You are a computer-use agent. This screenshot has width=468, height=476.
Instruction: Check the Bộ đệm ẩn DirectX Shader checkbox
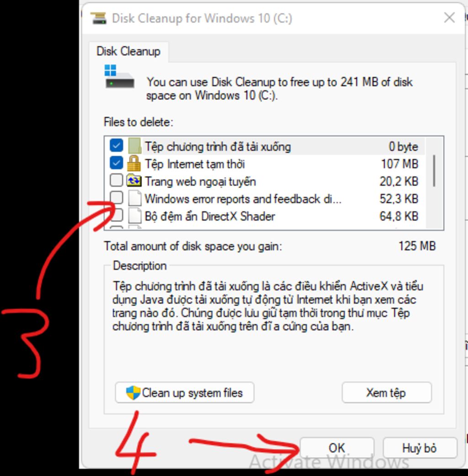117,215
